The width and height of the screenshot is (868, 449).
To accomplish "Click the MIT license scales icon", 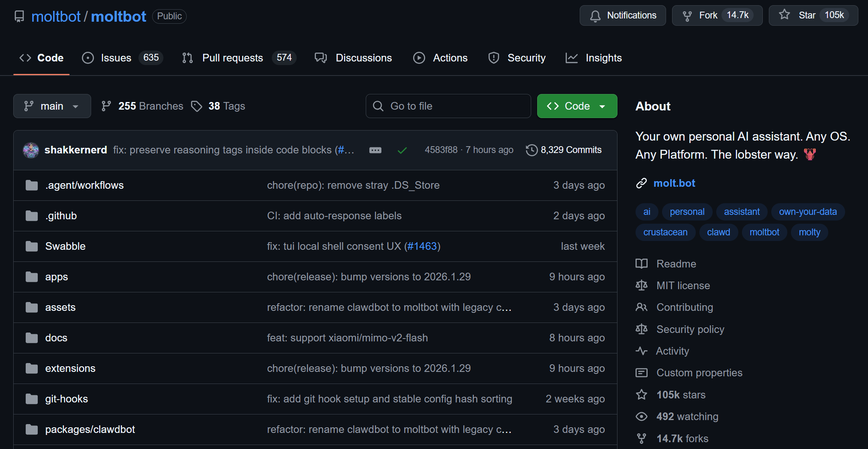I will pos(641,285).
